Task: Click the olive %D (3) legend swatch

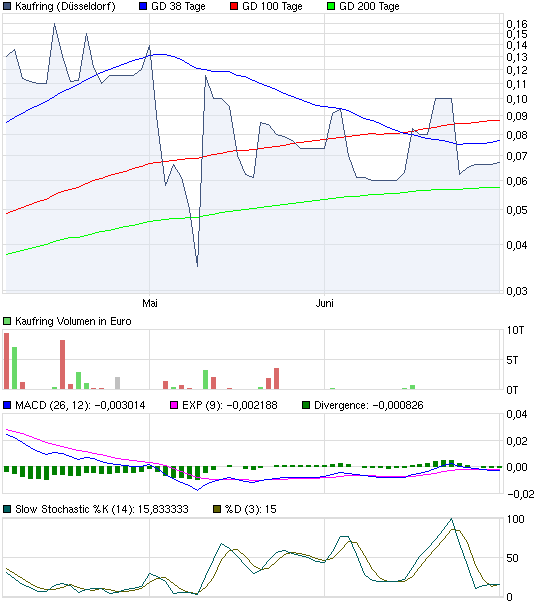Action: tap(217, 509)
